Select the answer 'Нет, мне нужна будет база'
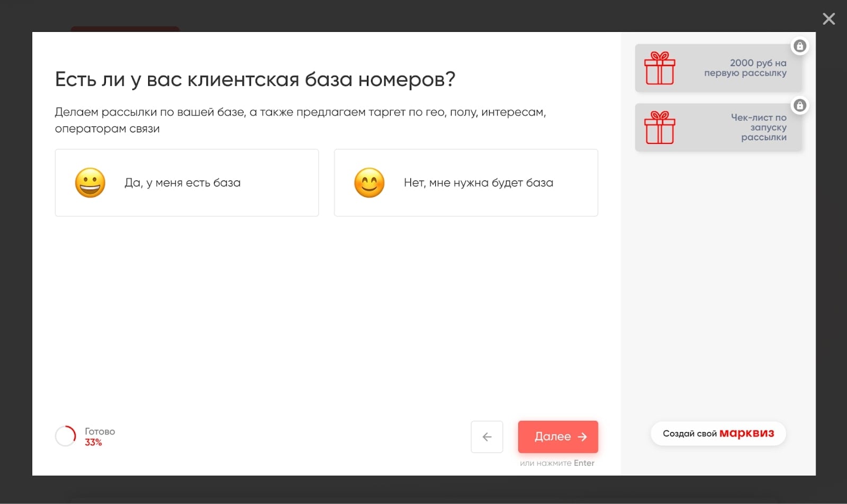Viewport: 847px width, 504px height. (x=466, y=183)
